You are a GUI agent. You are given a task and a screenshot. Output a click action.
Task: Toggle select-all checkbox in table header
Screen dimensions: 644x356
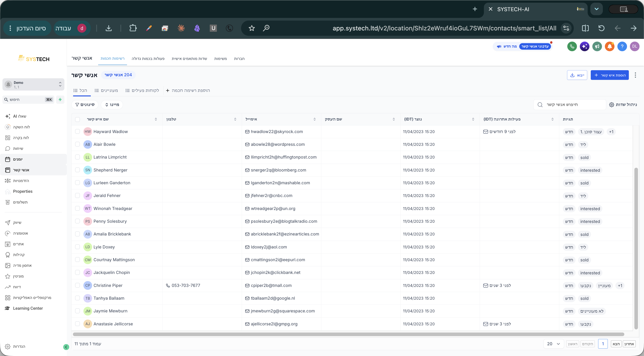[x=78, y=119]
